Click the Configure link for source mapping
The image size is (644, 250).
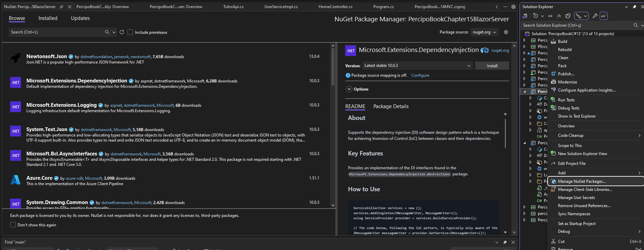pyautogui.click(x=420, y=75)
